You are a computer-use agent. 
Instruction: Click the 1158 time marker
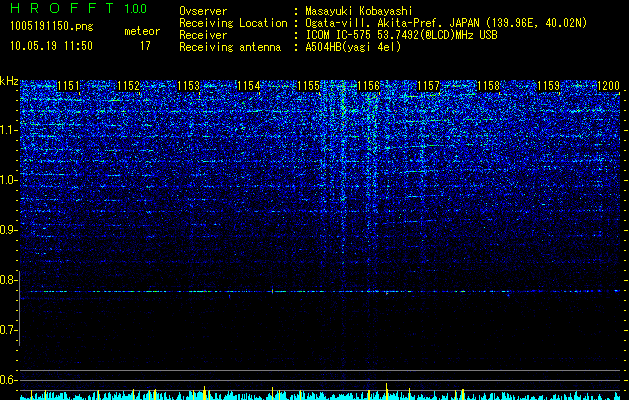[489, 86]
